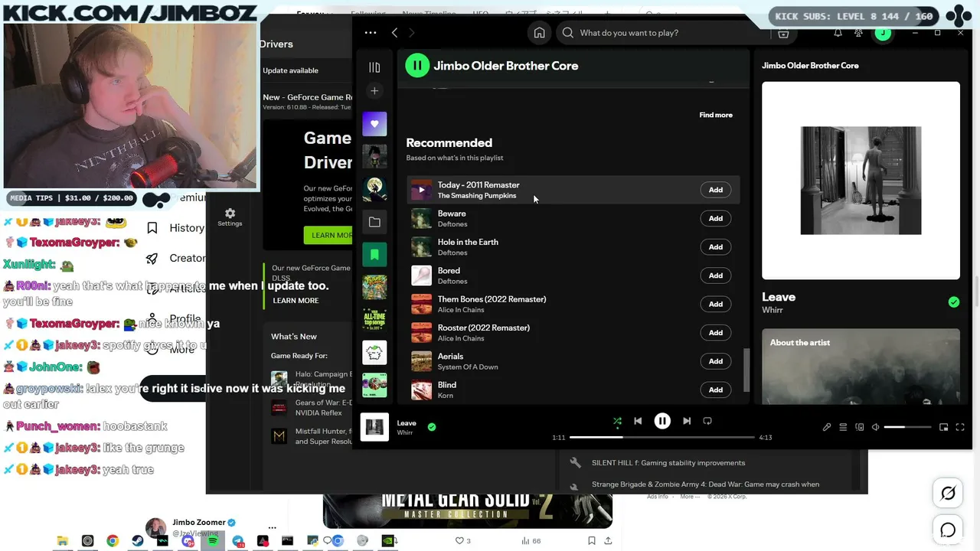Play Today - 2011 Remaster track
Viewport: 980px width, 551px height.
(421, 190)
